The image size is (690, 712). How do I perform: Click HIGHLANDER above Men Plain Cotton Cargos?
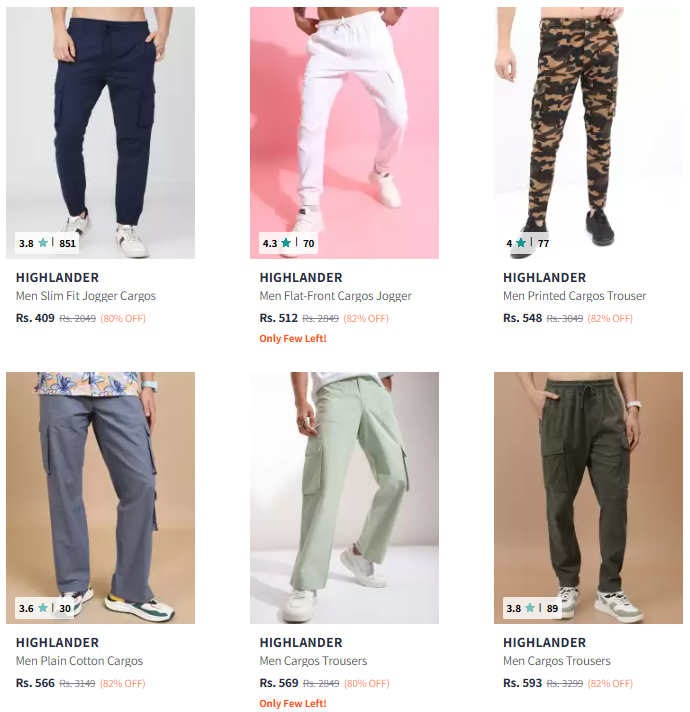pos(57,643)
